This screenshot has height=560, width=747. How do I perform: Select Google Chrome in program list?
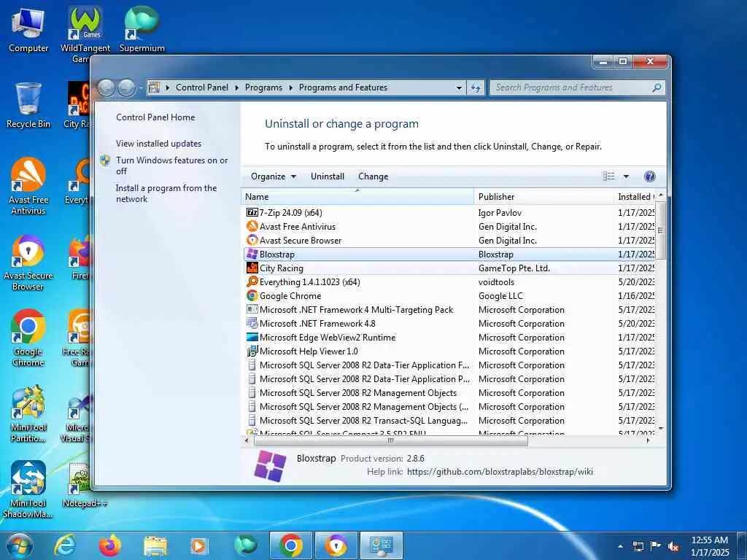(449, 296)
